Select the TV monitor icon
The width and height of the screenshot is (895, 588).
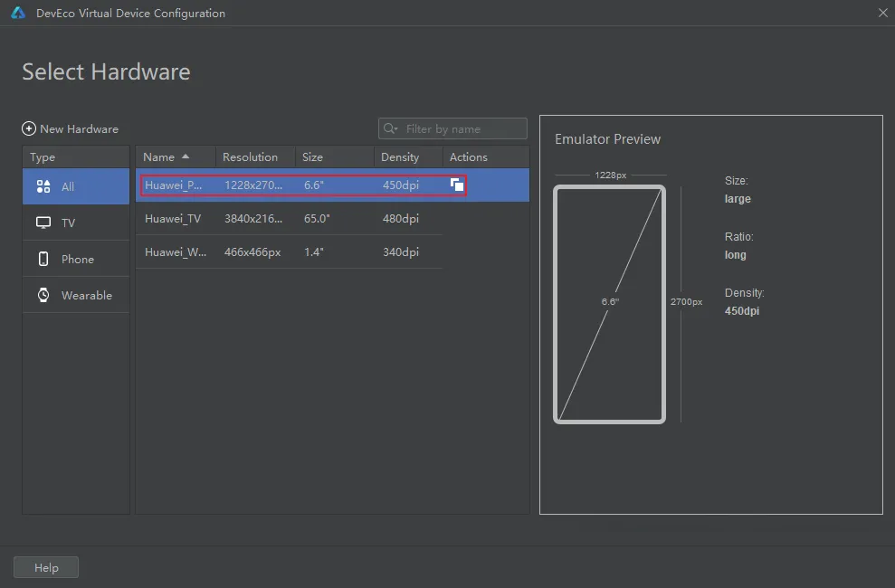click(43, 223)
